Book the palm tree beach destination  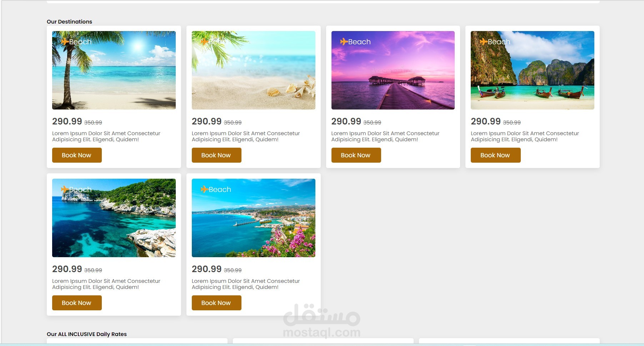tap(77, 155)
